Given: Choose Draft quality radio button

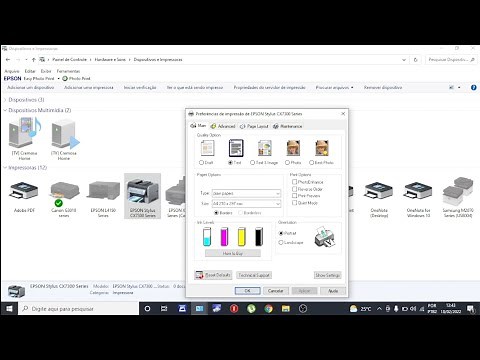Looking at the screenshot, I should pyautogui.click(x=201, y=163).
